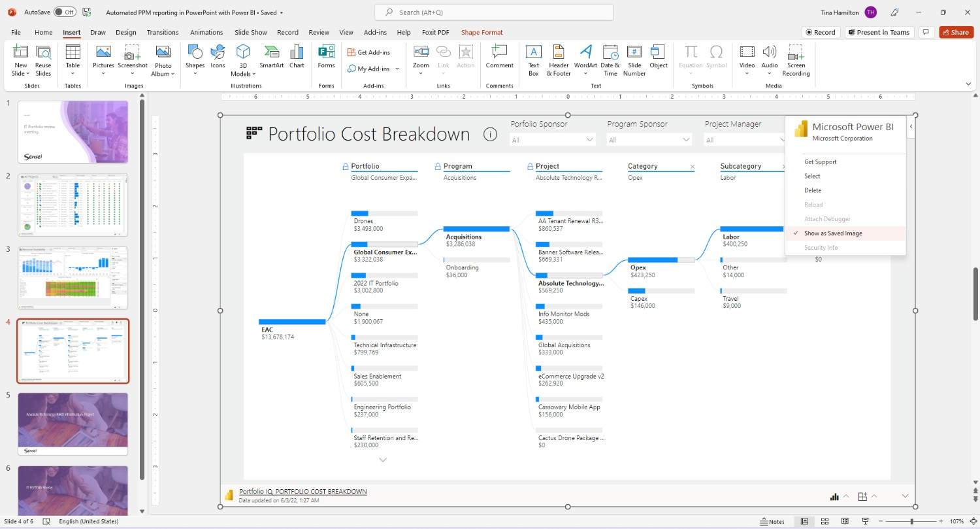The width and height of the screenshot is (980, 529).
Task: Uncheck Show as Saved Image option
Action: click(833, 233)
